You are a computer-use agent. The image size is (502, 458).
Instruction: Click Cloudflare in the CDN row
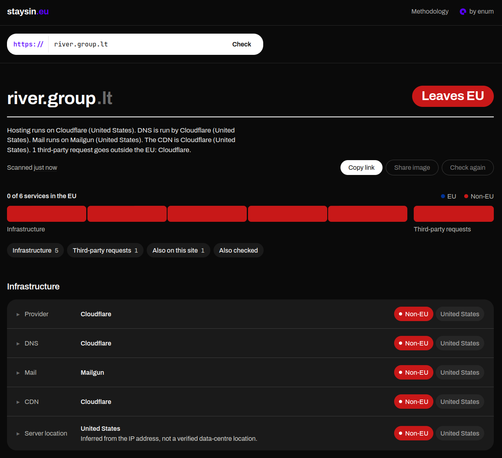(x=96, y=402)
